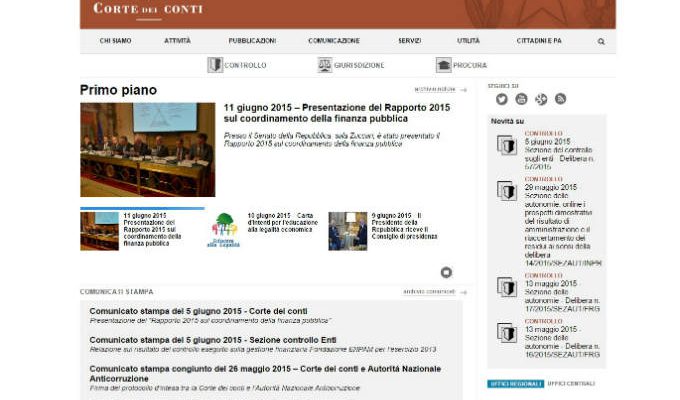Viewport: 680px width, 400px height.
Task: Click shield icon for Delibera 17/2015/SEZAUT/FRG
Action: (x=507, y=287)
